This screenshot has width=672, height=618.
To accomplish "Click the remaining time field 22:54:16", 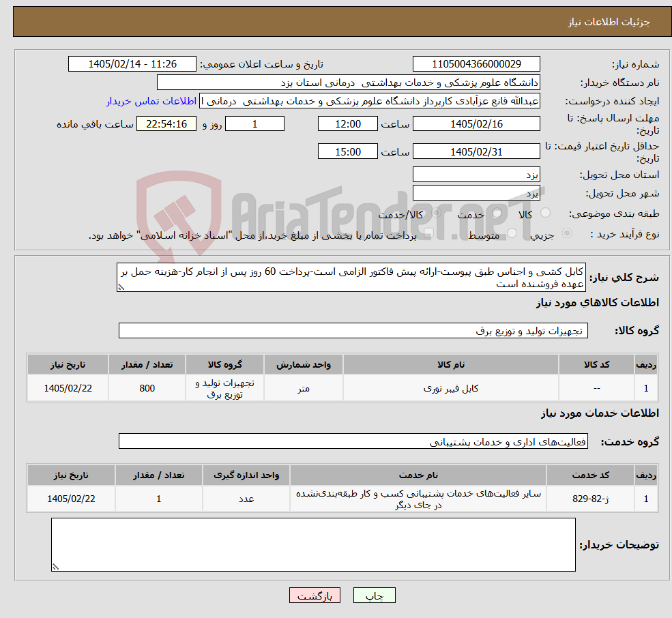I will pos(166,124).
